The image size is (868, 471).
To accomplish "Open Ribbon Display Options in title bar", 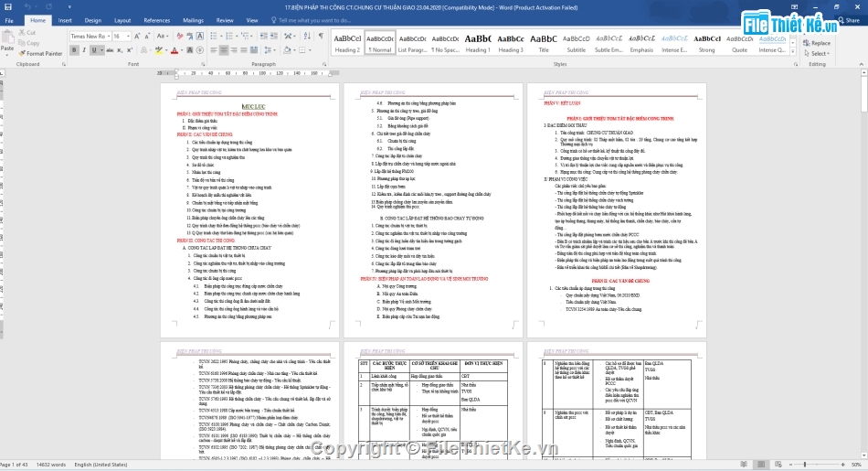I will coord(794,7).
